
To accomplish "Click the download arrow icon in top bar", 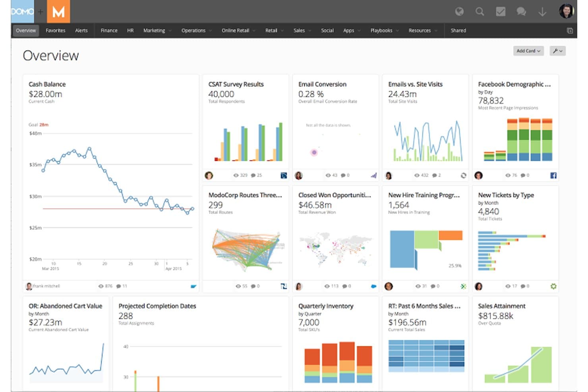I will (542, 12).
